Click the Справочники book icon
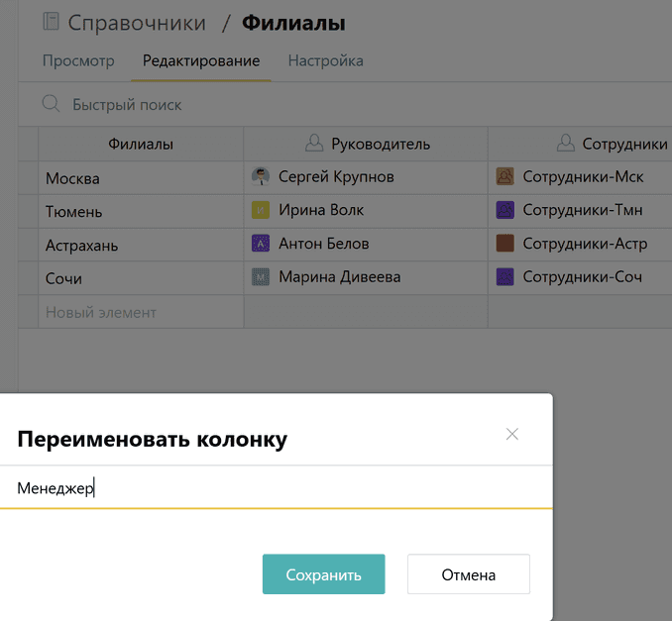Viewport: 672px width, 621px height. click(51, 23)
